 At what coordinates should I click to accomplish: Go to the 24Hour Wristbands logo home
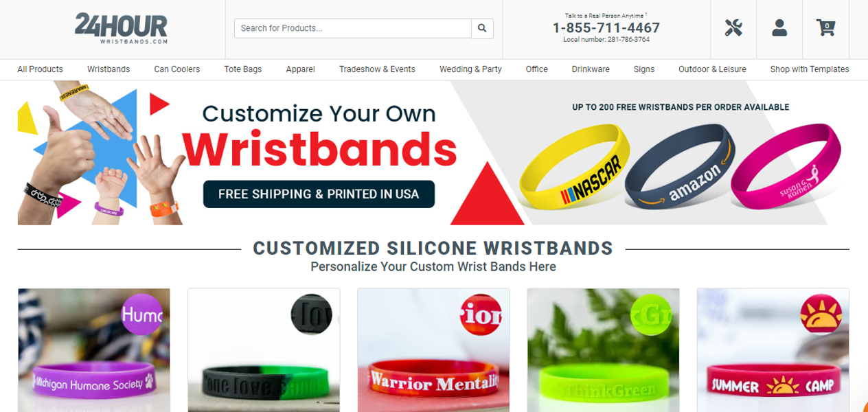click(122, 29)
